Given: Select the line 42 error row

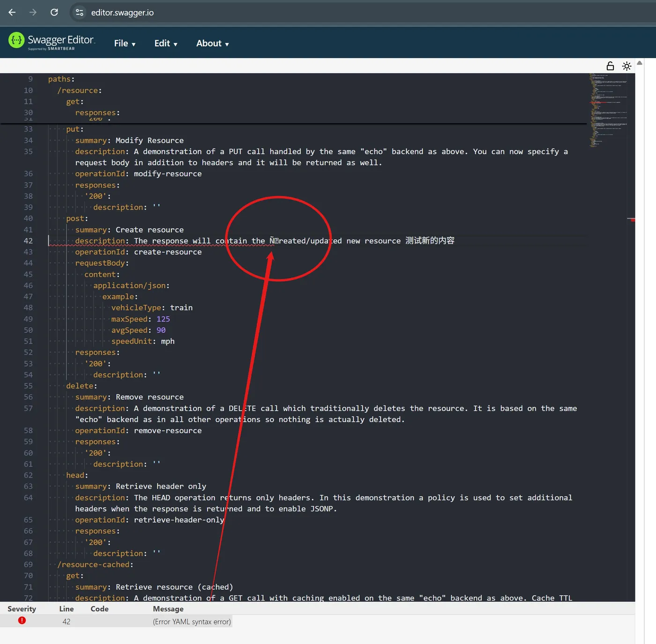Looking at the screenshot, I should [x=116, y=622].
